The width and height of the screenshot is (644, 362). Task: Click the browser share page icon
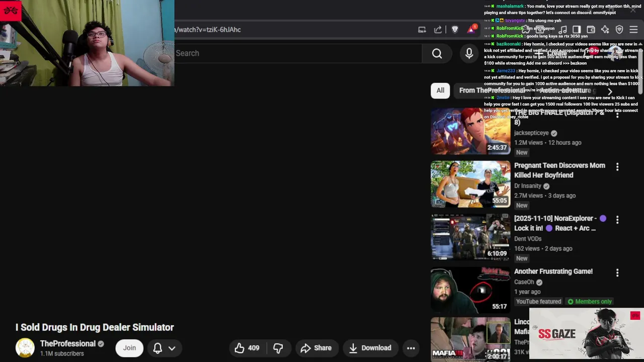point(438,30)
